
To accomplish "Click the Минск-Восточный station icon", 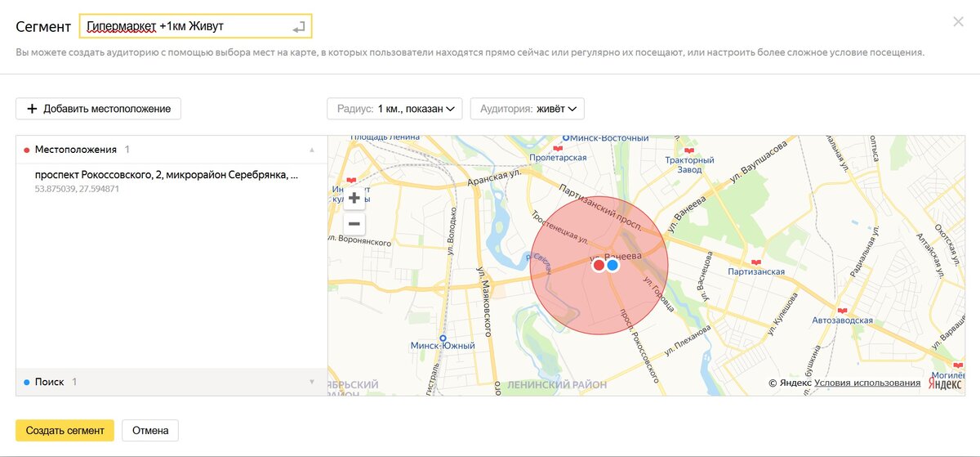I will pos(566,138).
